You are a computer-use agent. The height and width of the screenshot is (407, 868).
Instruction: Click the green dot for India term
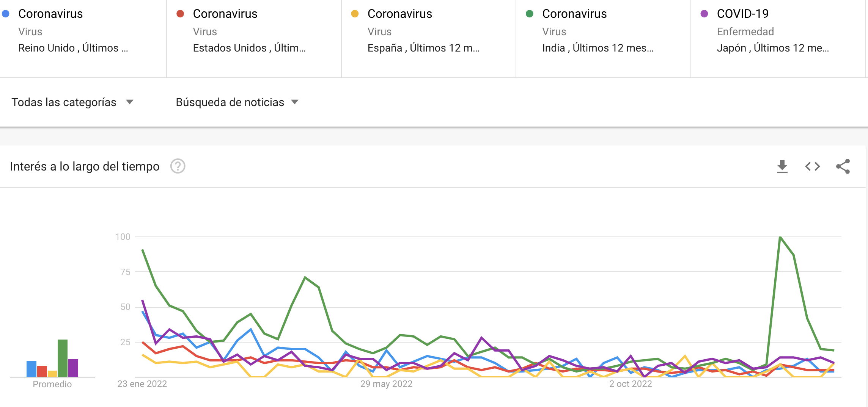530,14
